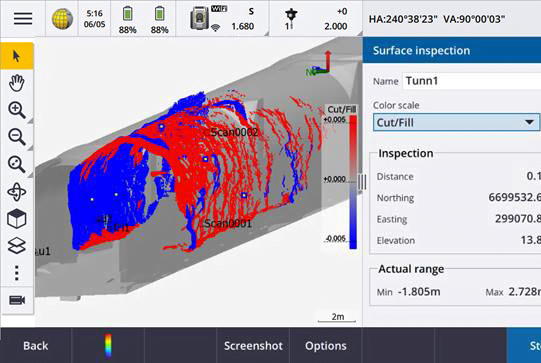Click the panel splitter grip handle
Screen dimensions: 541x363
[x=362, y=182]
